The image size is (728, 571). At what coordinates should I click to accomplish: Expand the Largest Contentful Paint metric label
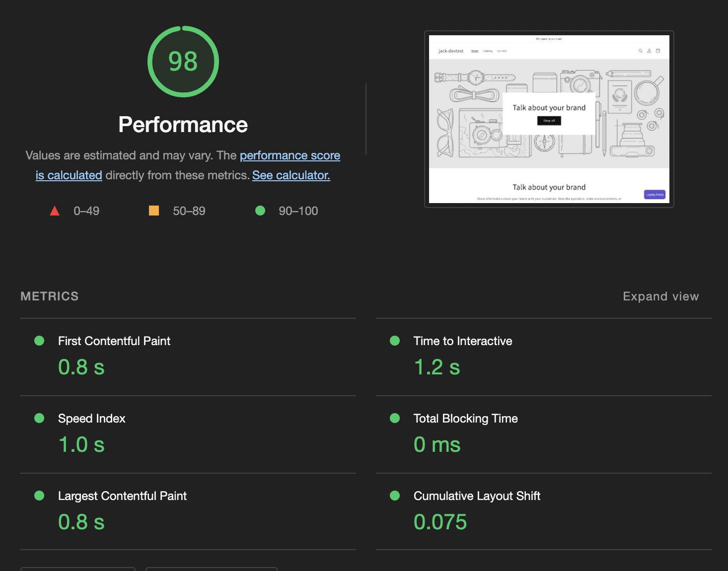coord(122,496)
